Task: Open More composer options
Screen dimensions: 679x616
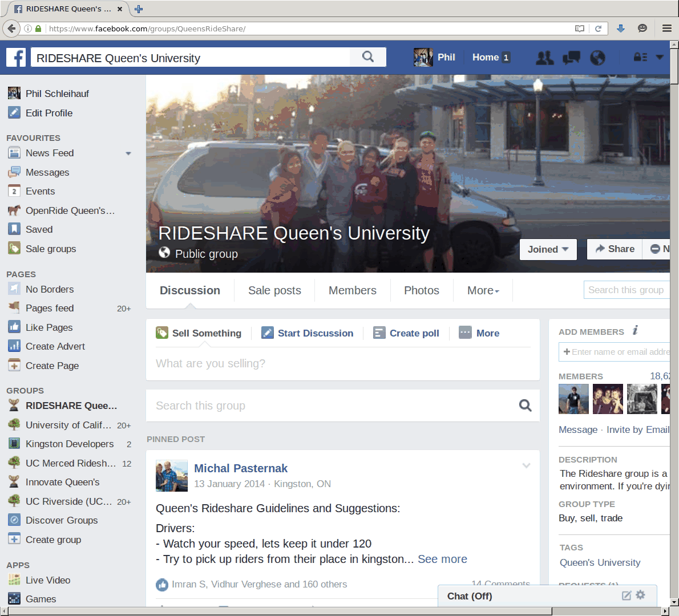Action: pyautogui.click(x=479, y=333)
